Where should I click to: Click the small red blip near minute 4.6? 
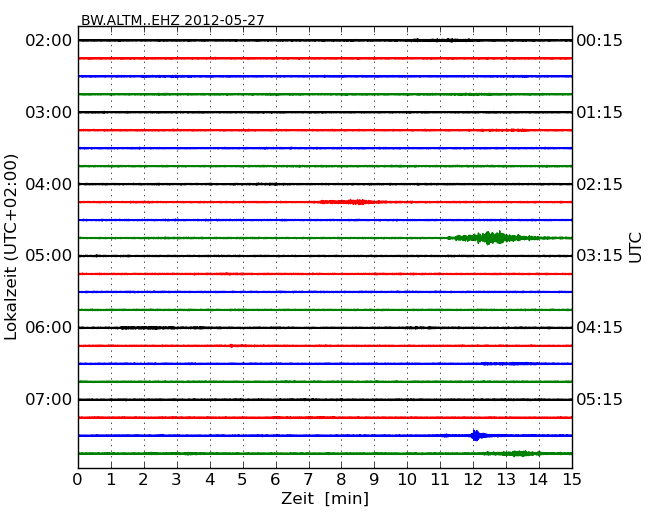pyautogui.click(x=231, y=346)
